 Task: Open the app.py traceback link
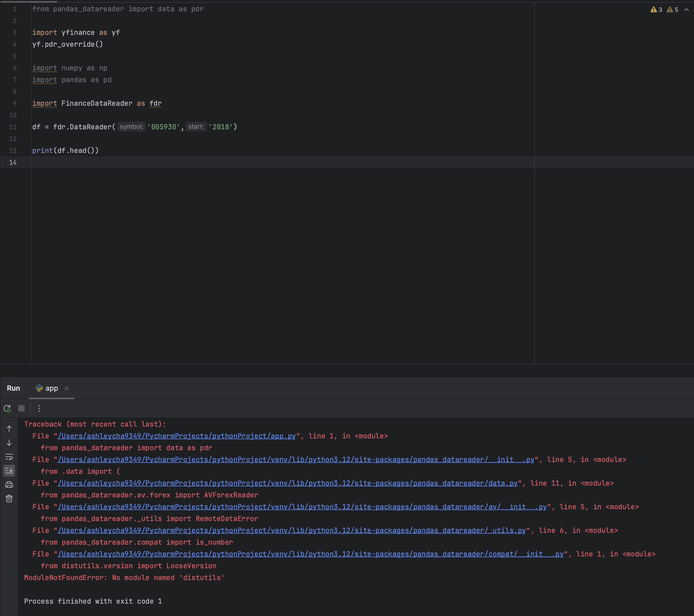click(176, 436)
